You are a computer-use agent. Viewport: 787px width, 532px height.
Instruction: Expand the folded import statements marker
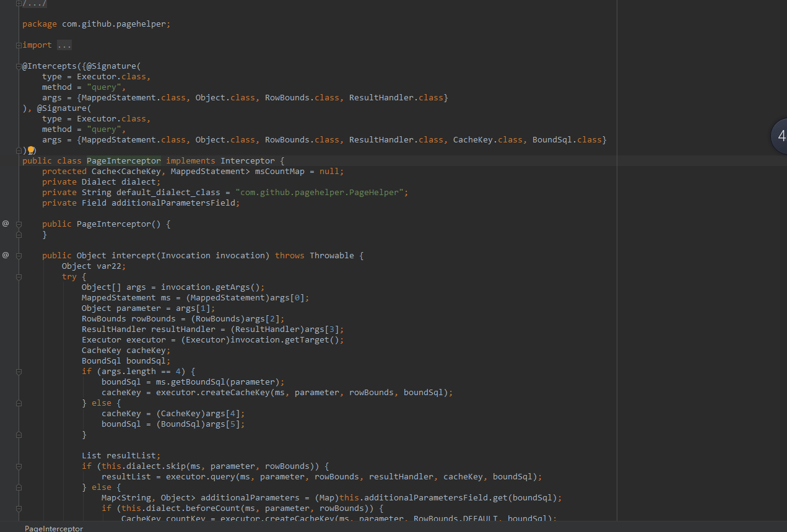coord(19,45)
